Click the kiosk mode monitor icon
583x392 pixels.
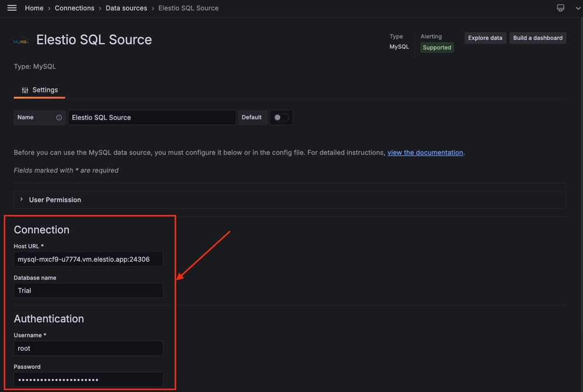pos(560,8)
